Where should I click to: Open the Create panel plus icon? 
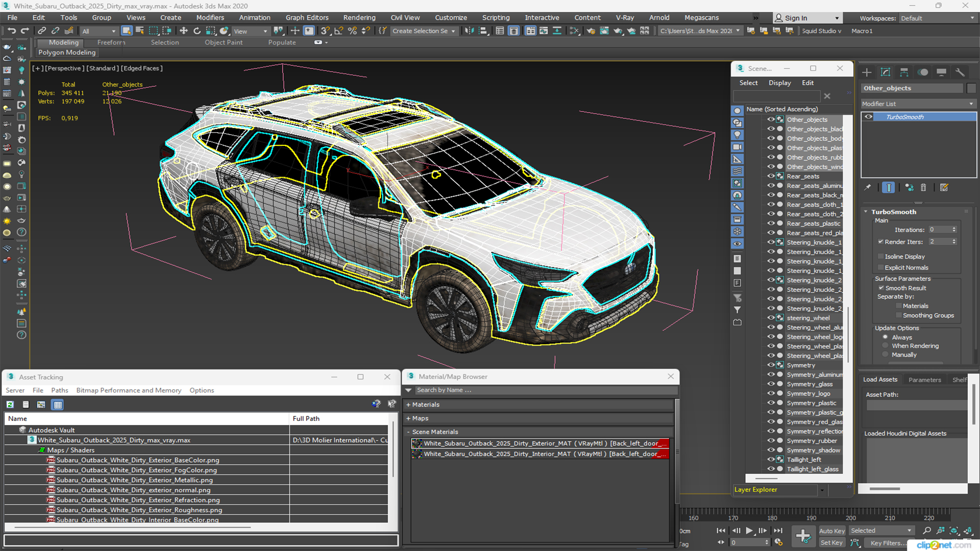coord(867,72)
